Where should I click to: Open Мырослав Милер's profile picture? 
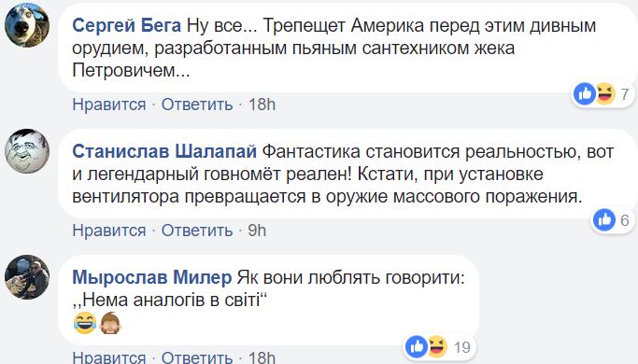27,277
